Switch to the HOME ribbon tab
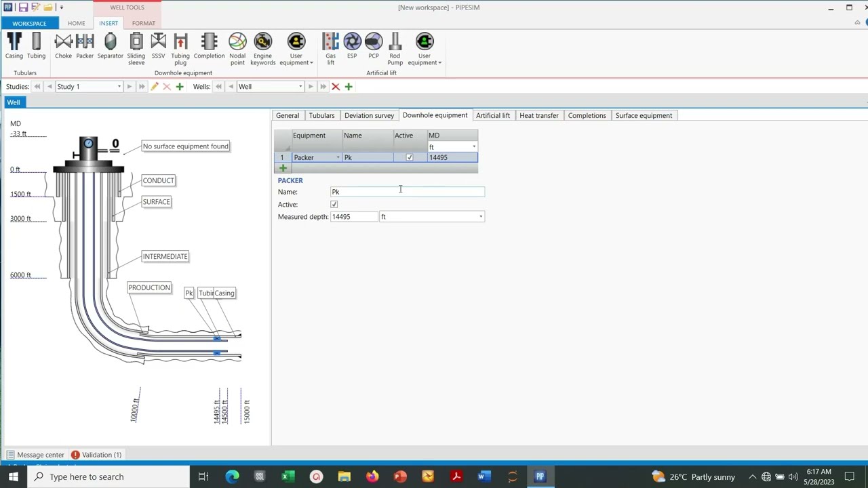 coord(76,23)
